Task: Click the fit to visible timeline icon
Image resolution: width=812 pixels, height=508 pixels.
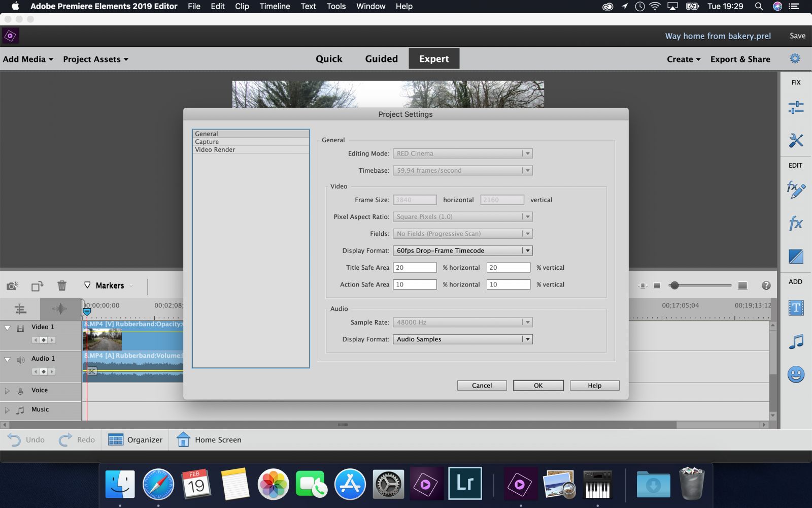Action: pos(643,285)
